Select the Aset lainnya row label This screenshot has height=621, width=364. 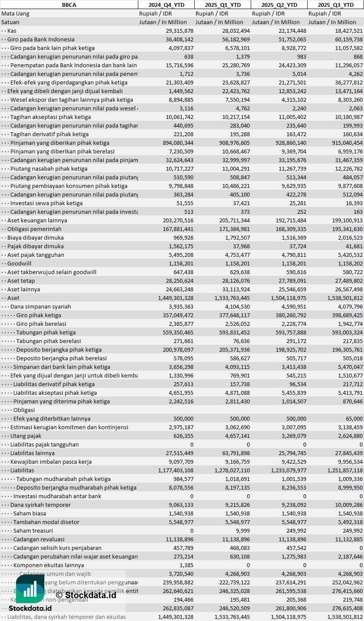point(24,289)
